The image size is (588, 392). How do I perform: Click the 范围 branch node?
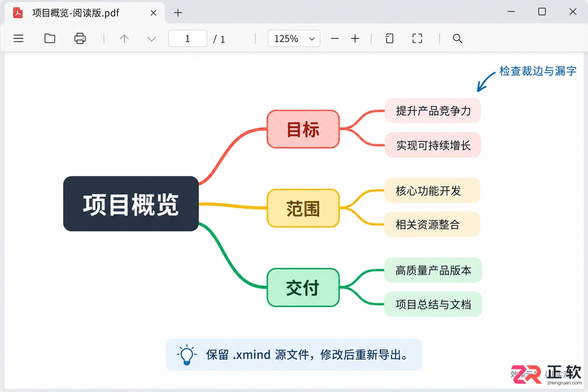coord(303,208)
